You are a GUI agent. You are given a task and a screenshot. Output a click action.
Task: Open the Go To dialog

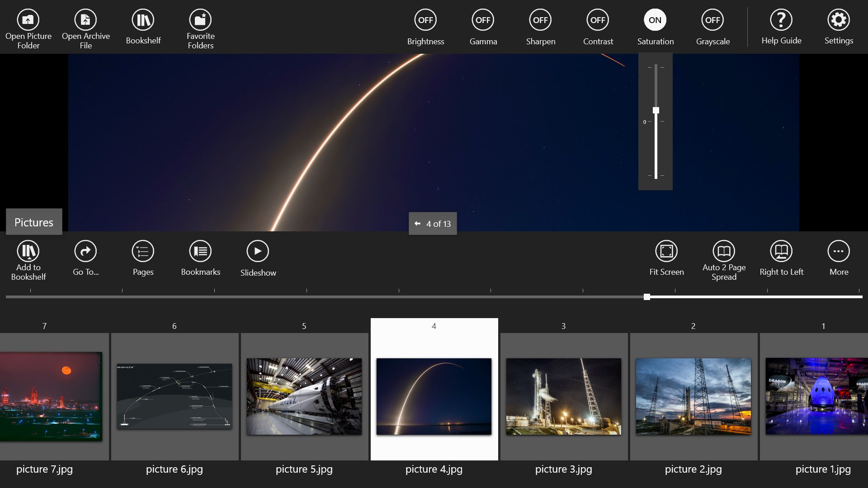tap(85, 258)
